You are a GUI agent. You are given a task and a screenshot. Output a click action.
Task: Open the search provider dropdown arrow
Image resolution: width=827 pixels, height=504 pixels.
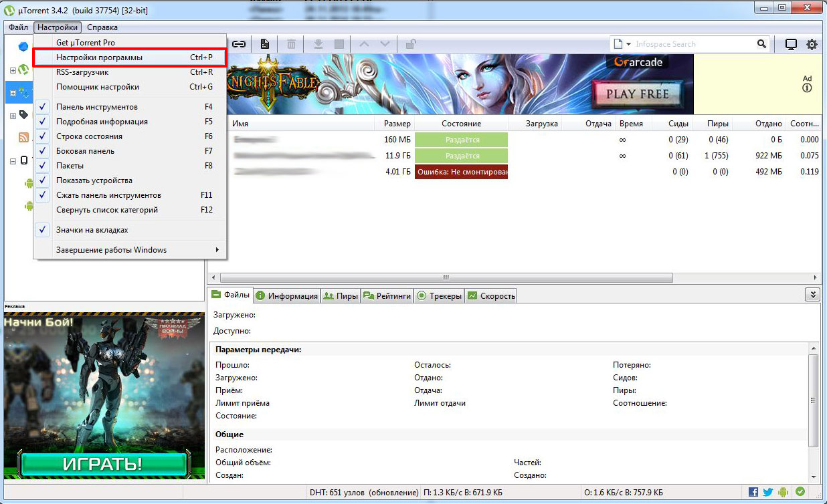(628, 44)
